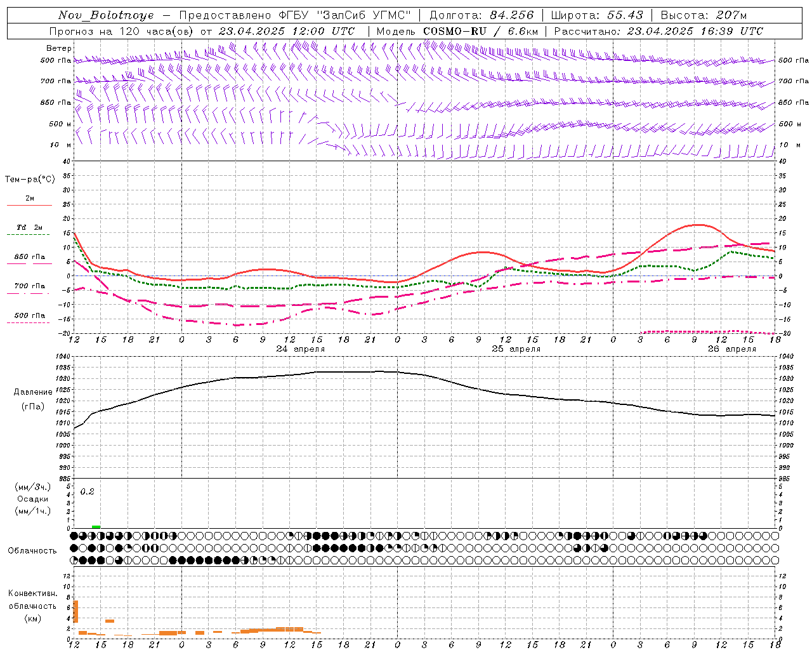Click the '(гПа)' unit label under Давление
This screenshot has height=650, width=812.
33,407
